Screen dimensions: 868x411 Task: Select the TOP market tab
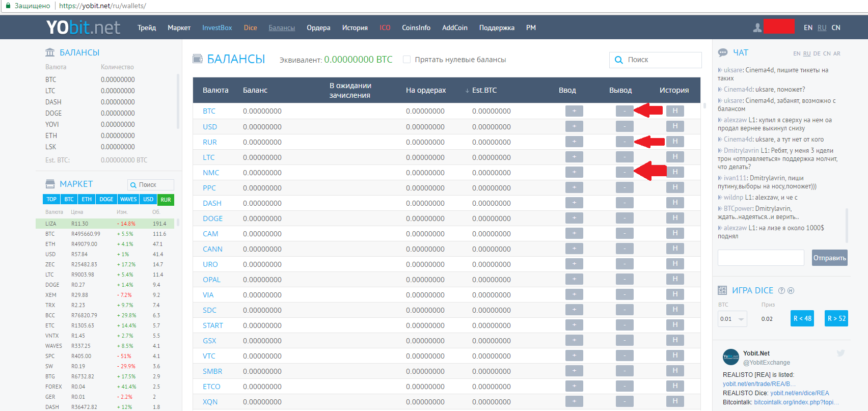(x=51, y=199)
